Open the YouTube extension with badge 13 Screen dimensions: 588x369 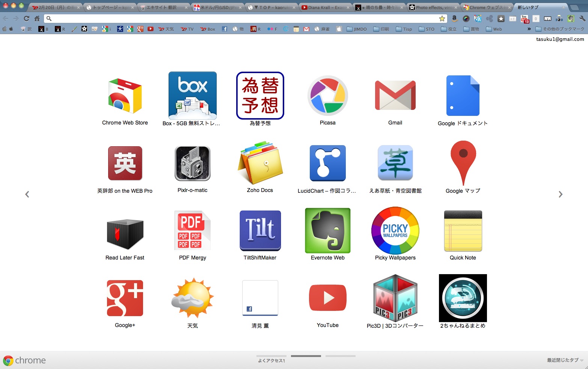(x=525, y=19)
